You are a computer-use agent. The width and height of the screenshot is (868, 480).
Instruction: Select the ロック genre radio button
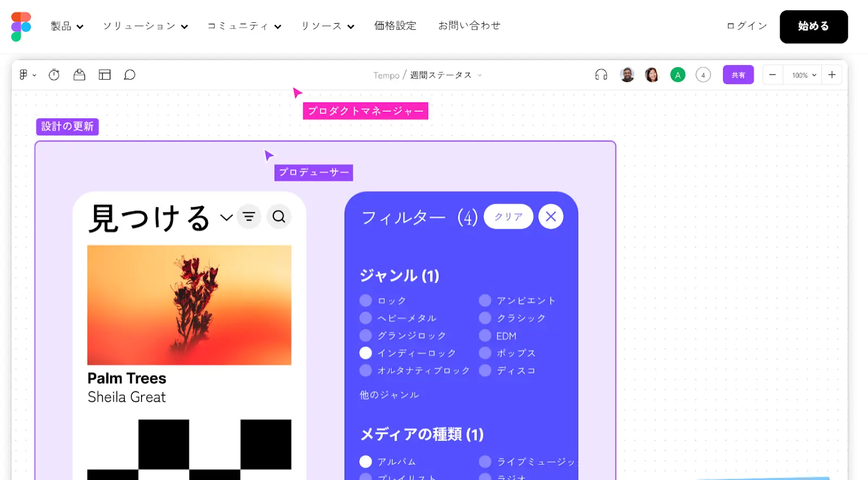pos(366,300)
